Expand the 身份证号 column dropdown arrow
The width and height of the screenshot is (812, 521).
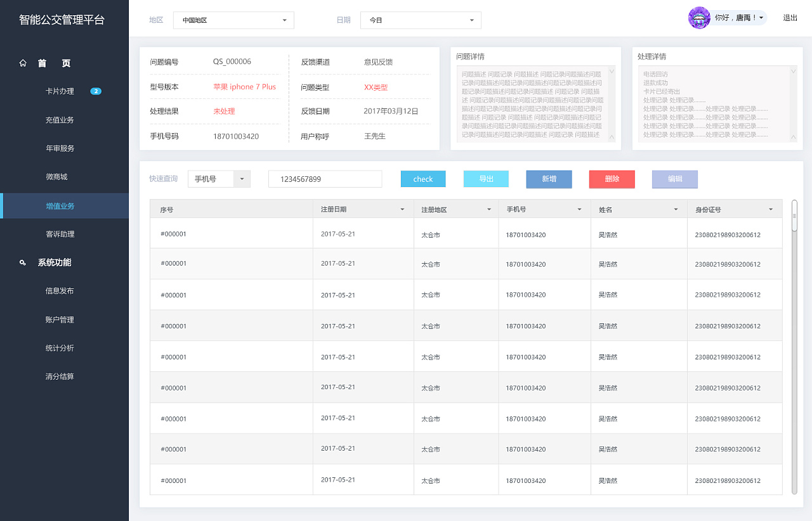pyautogui.click(x=771, y=209)
